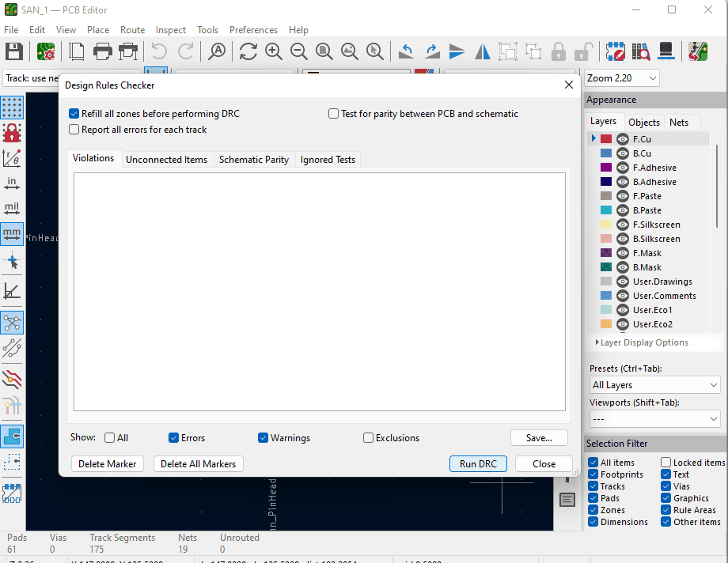Zoom to fit objects icon
The image size is (728, 563).
[x=349, y=51]
